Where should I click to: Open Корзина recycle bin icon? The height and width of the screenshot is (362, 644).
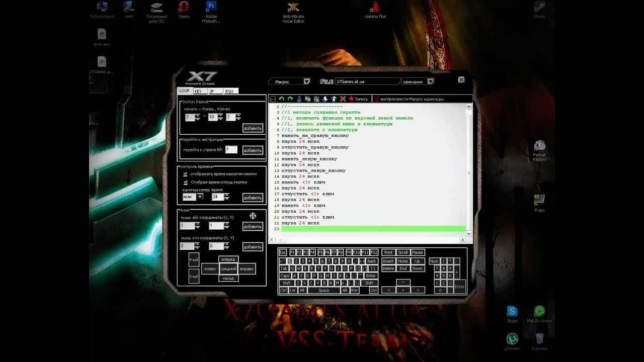pos(539,342)
